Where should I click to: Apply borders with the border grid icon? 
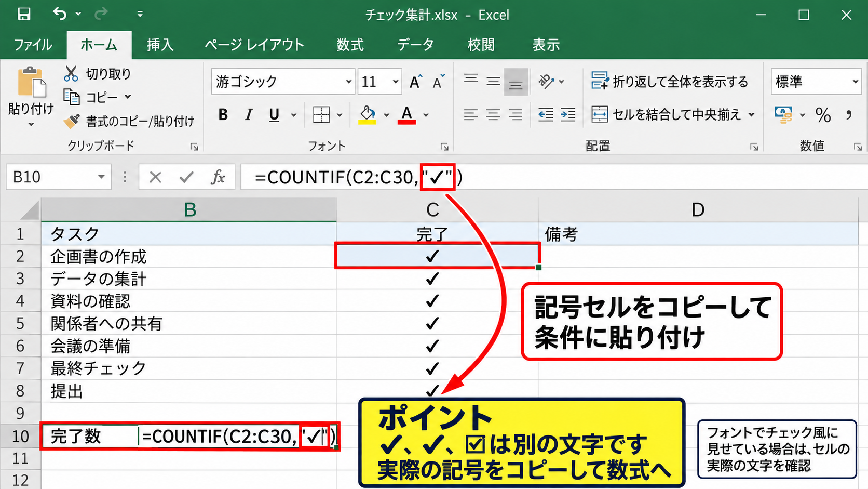[321, 114]
